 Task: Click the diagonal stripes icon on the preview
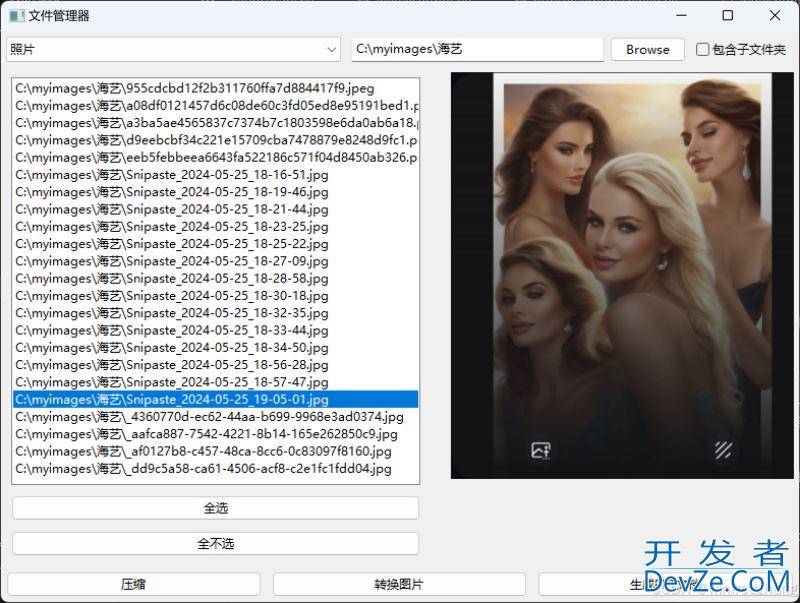pyautogui.click(x=723, y=450)
